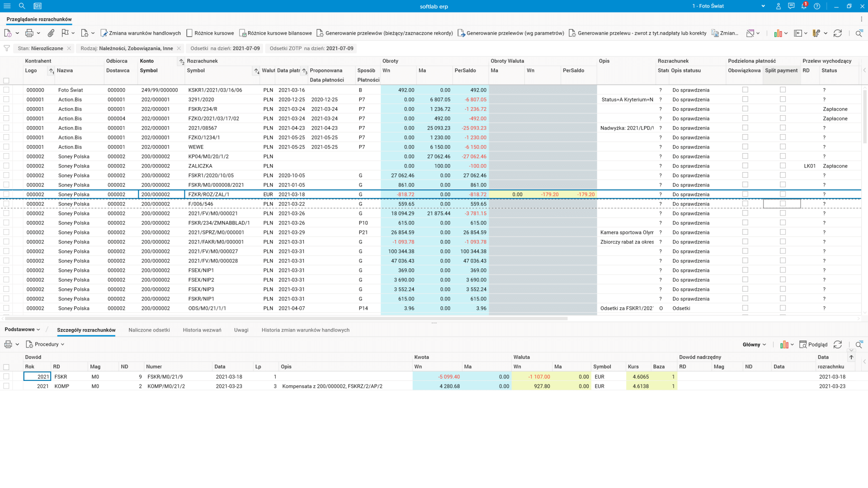Click the chart icon in top toolbar
Viewport: 868px width, 488px height.
778,33
